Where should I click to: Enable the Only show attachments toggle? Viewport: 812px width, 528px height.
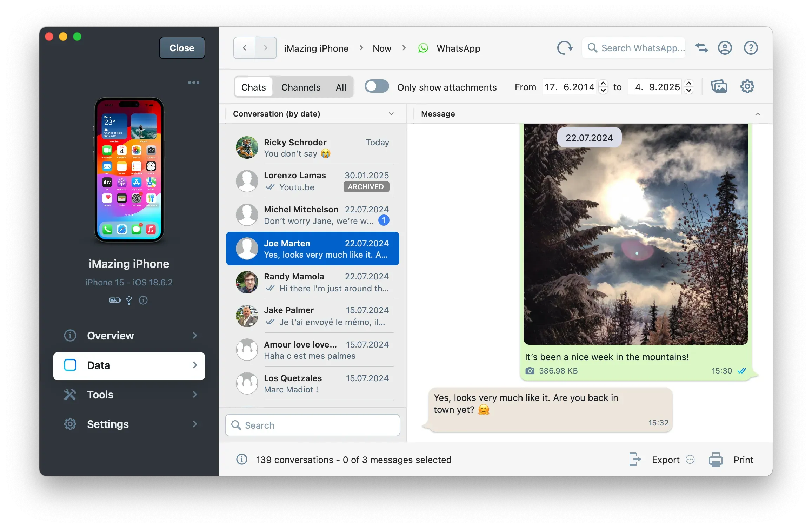pos(377,86)
